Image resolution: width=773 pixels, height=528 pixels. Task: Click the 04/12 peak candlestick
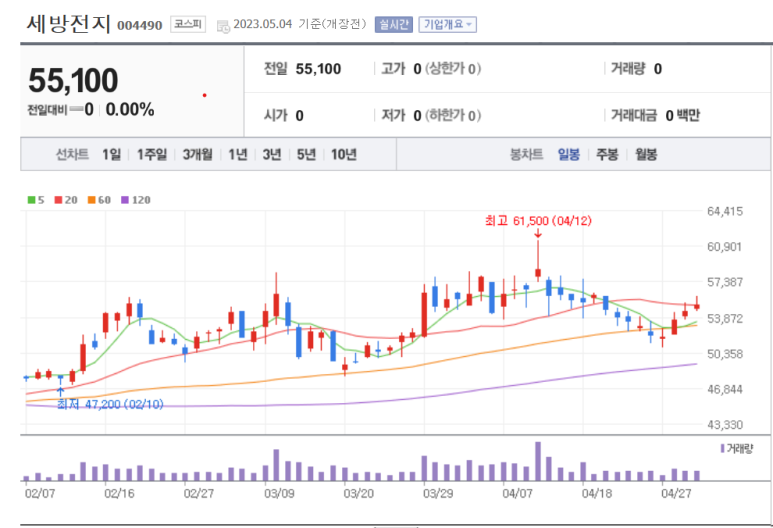coord(538,260)
